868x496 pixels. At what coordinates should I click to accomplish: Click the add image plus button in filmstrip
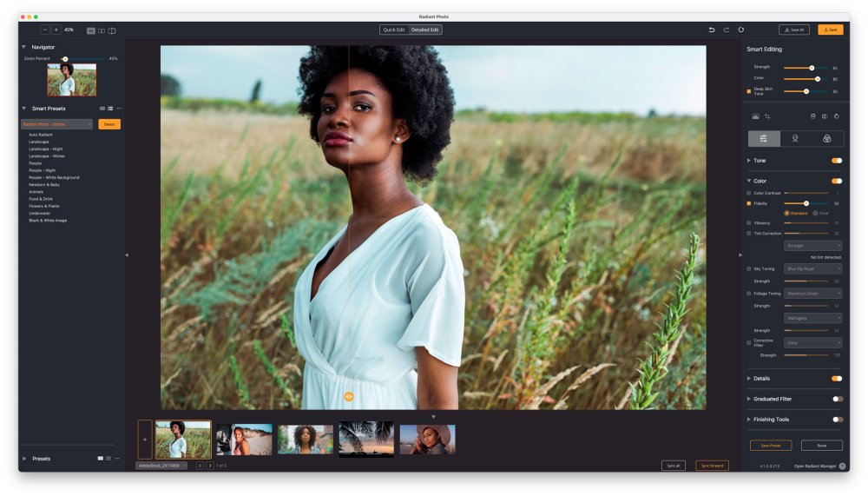pyautogui.click(x=145, y=440)
